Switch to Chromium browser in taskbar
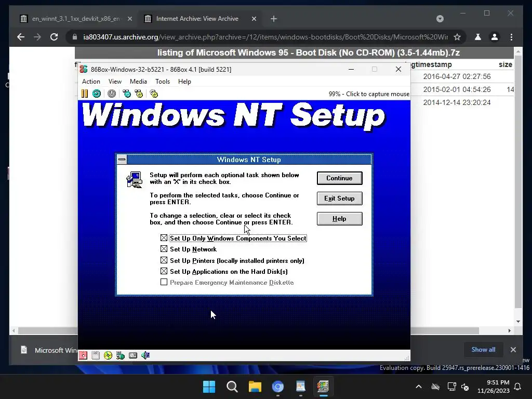This screenshot has height=399, width=532. pos(277,387)
